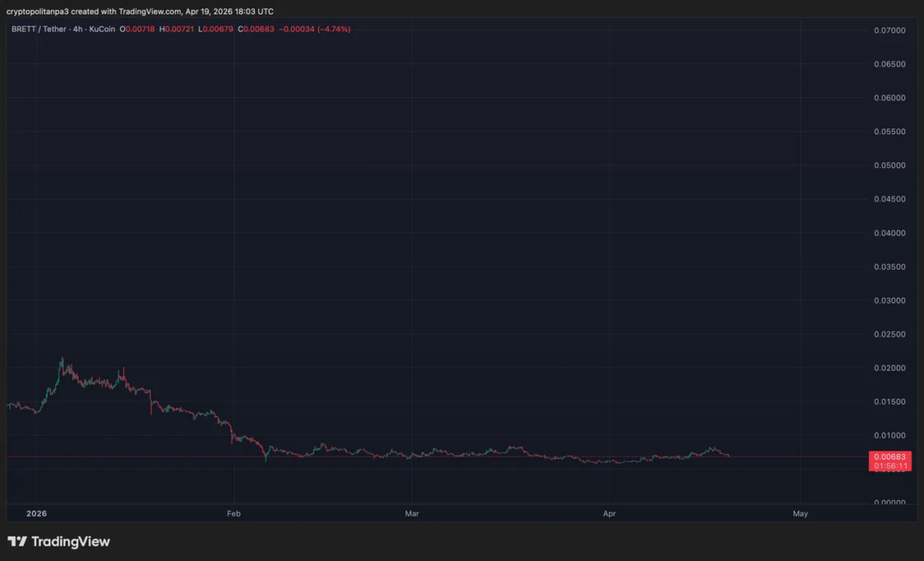This screenshot has height=561, width=924.
Task: Click the 2026 year label on time axis
Action: pyautogui.click(x=36, y=513)
